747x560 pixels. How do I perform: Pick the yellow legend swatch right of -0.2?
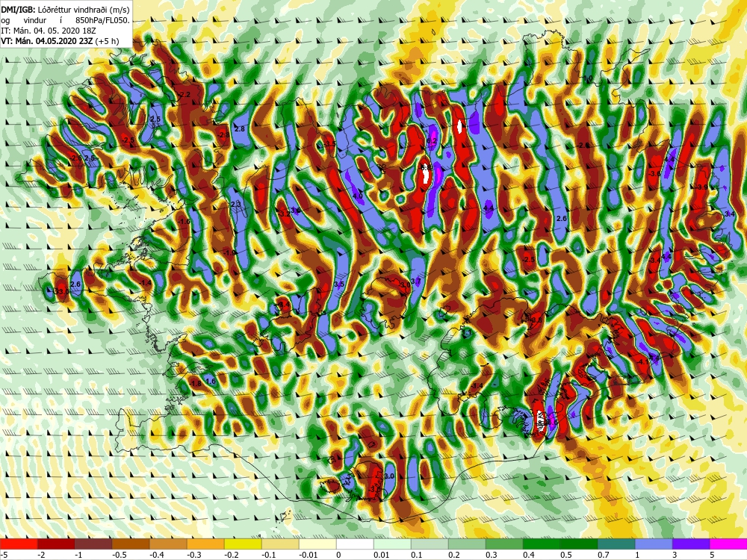point(243,544)
